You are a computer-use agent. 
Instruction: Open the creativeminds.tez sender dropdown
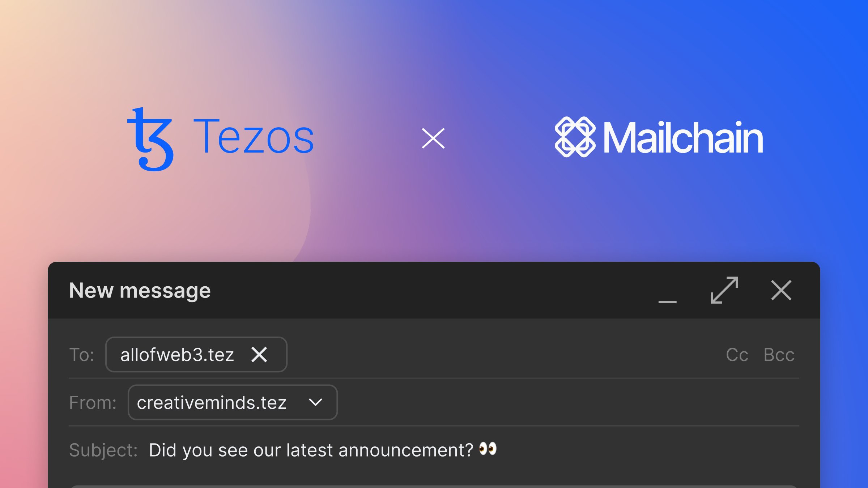click(231, 402)
